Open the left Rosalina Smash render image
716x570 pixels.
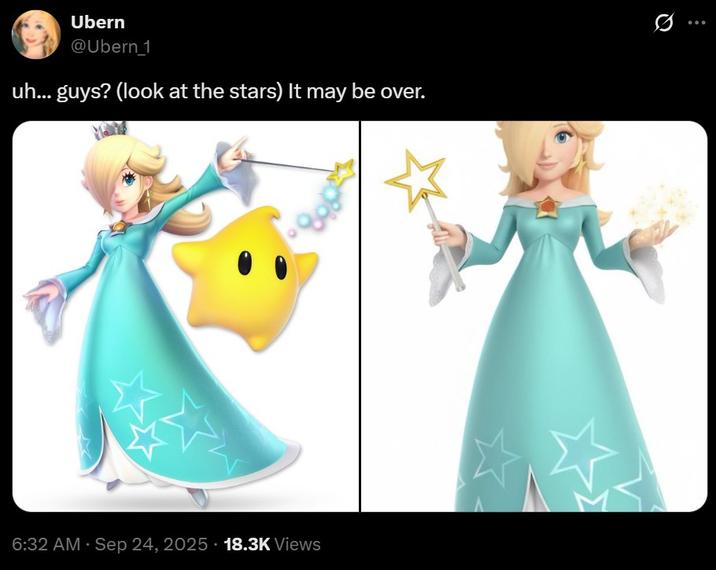(185, 316)
